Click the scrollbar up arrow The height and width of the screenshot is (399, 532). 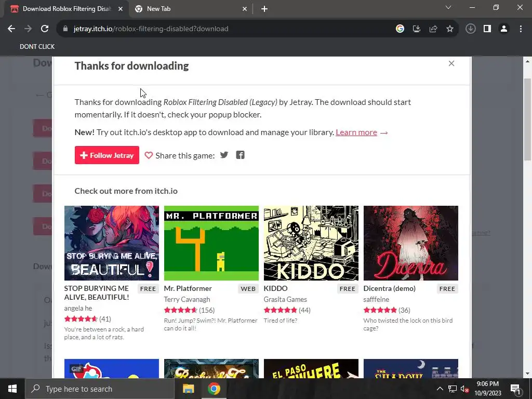[528, 61]
